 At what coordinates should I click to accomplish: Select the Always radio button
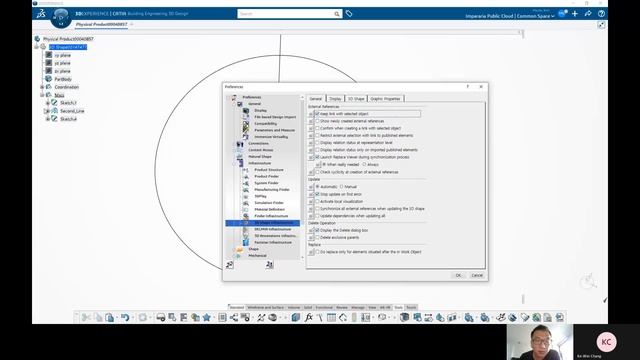(364, 164)
